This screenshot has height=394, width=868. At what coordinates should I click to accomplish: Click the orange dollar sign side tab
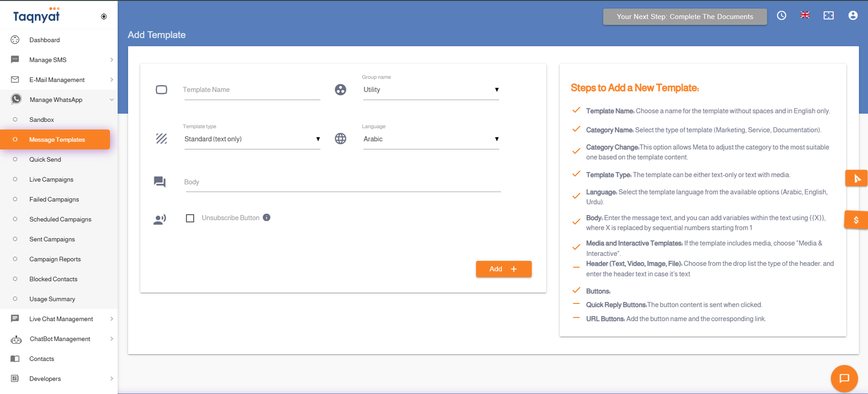click(x=856, y=220)
